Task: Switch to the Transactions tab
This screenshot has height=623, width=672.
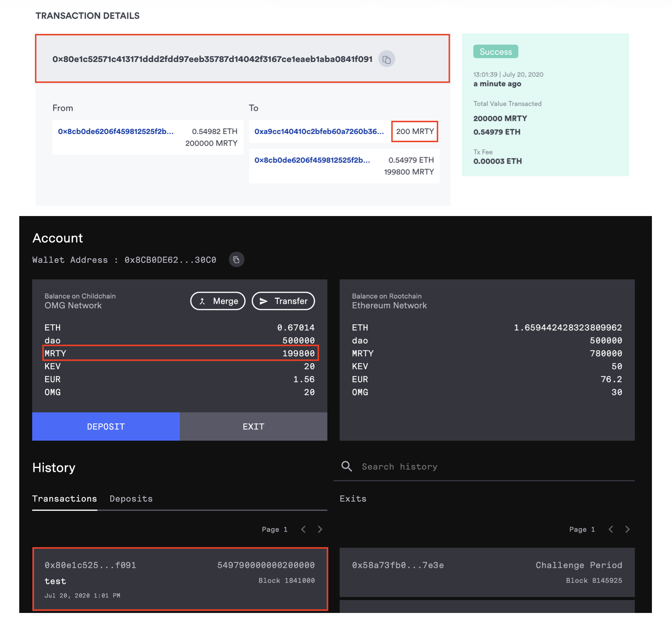Action: [64, 499]
